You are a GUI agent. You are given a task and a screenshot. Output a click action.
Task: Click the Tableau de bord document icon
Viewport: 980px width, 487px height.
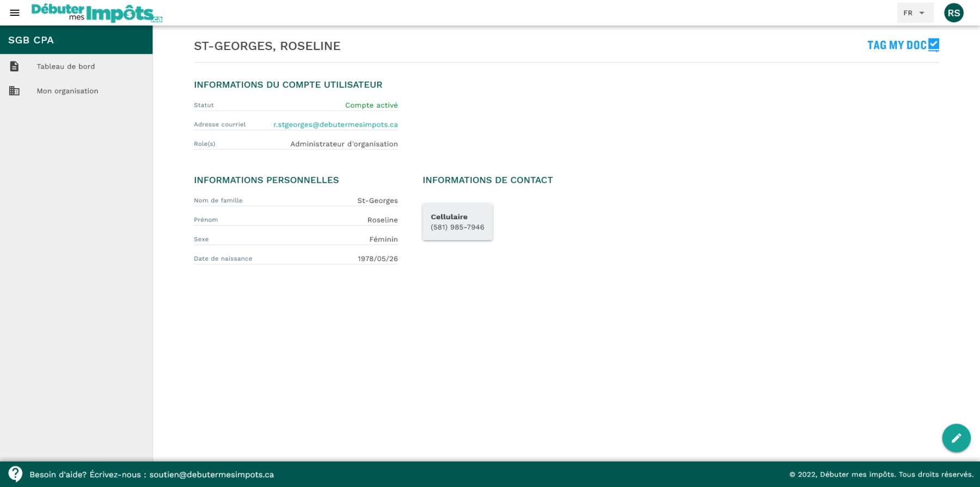coord(15,66)
